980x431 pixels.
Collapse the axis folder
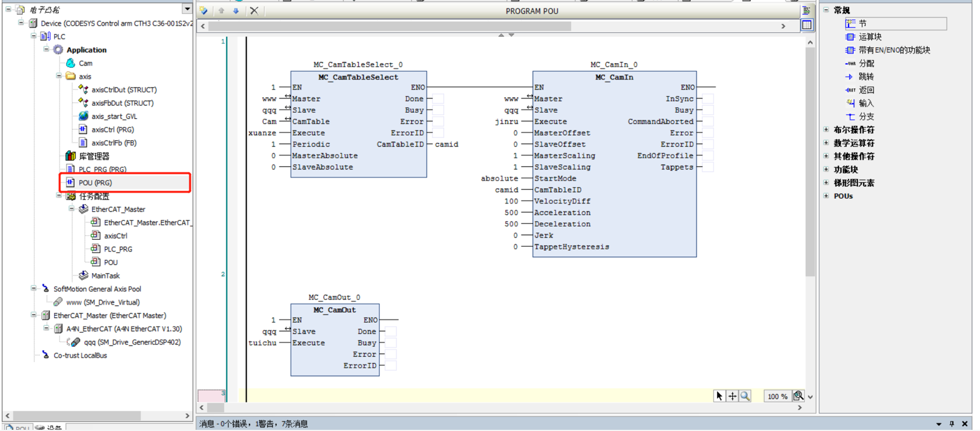[x=59, y=76]
